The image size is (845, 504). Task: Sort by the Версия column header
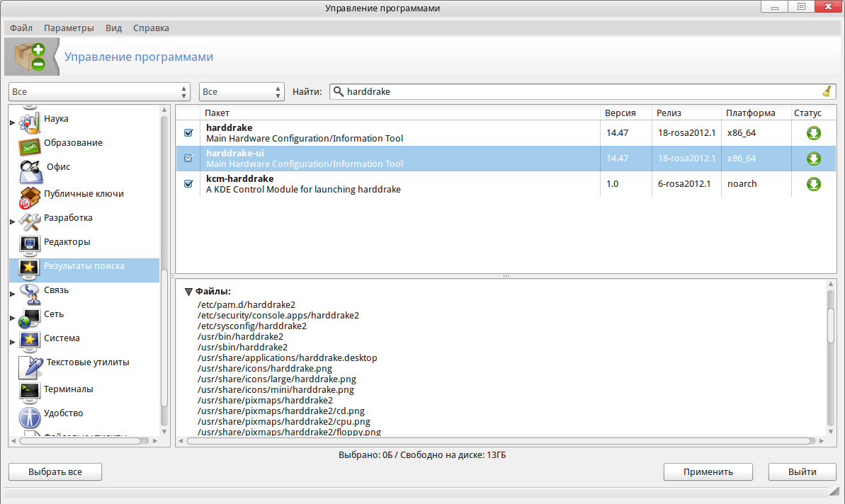[x=626, y=113]
